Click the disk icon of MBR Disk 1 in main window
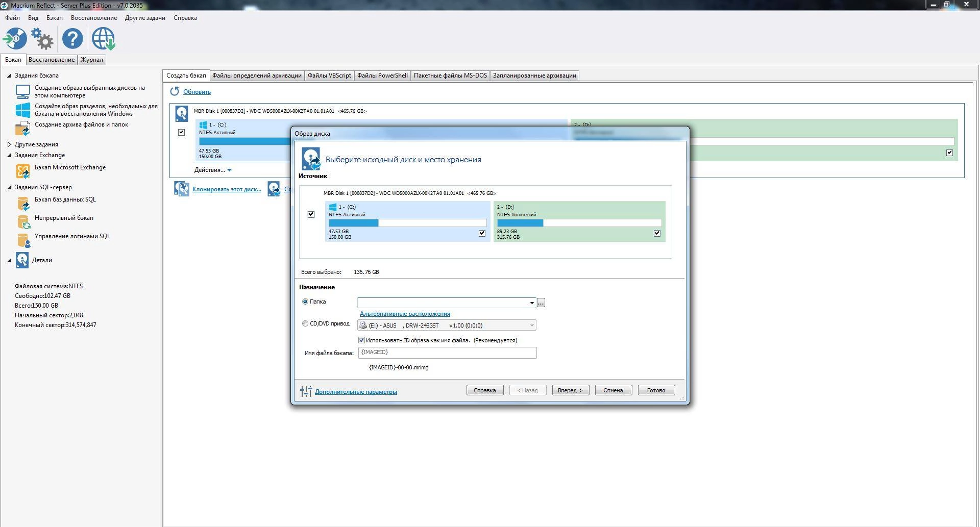 (181, 114)
